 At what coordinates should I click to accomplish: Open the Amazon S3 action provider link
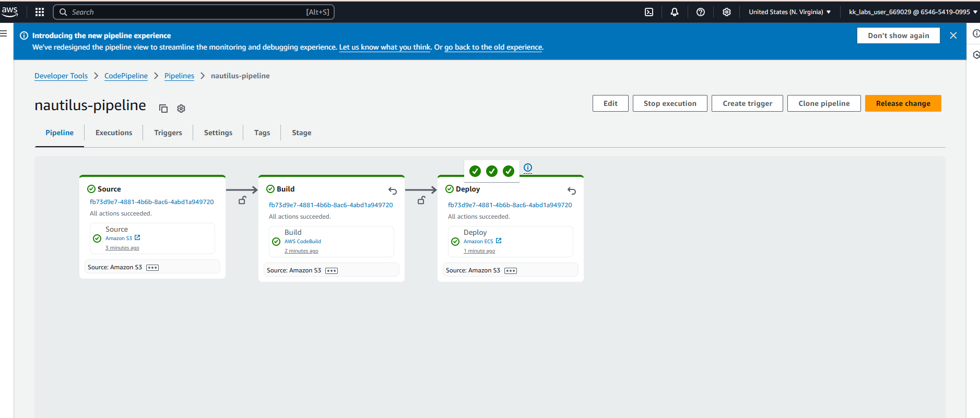(119, 238)
